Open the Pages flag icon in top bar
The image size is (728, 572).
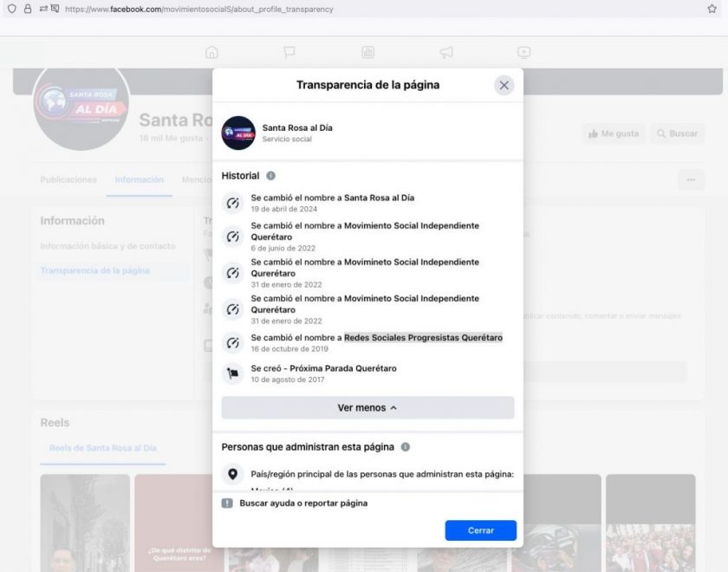tap(289, 53)
